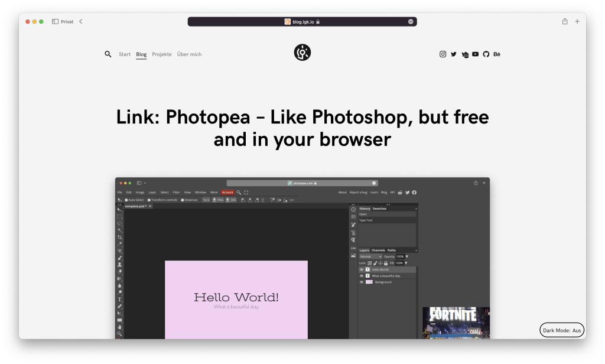605x364 pixels.
Task: Open the Twitter profile icon in the blog header
Action: (454, 54)
